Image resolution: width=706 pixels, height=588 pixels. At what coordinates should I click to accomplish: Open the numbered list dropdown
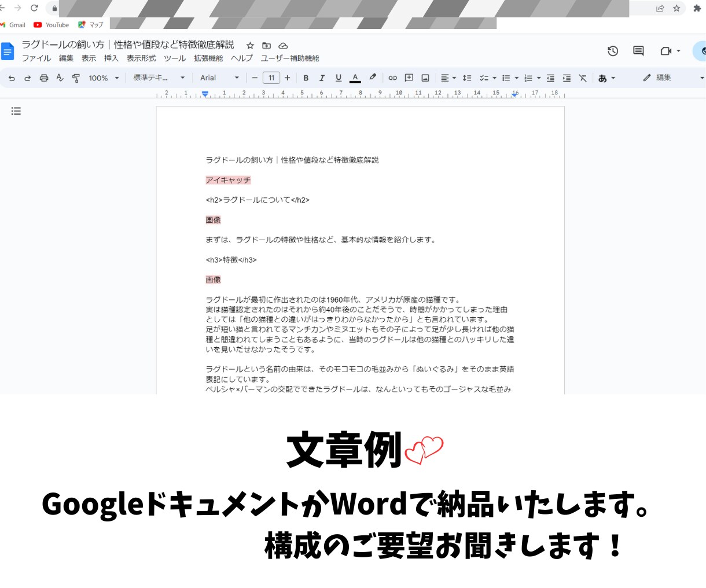click(x=532, y=78)
